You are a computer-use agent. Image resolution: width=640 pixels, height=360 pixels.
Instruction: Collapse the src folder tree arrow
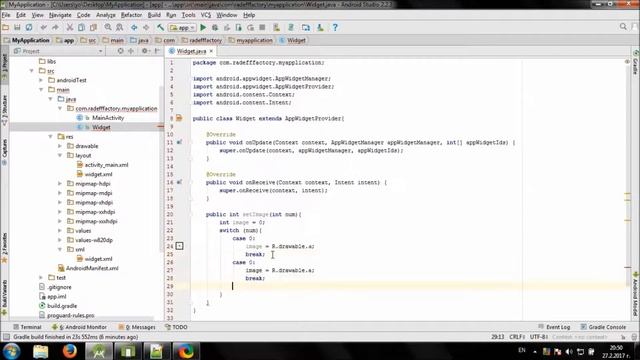(32, 71)
